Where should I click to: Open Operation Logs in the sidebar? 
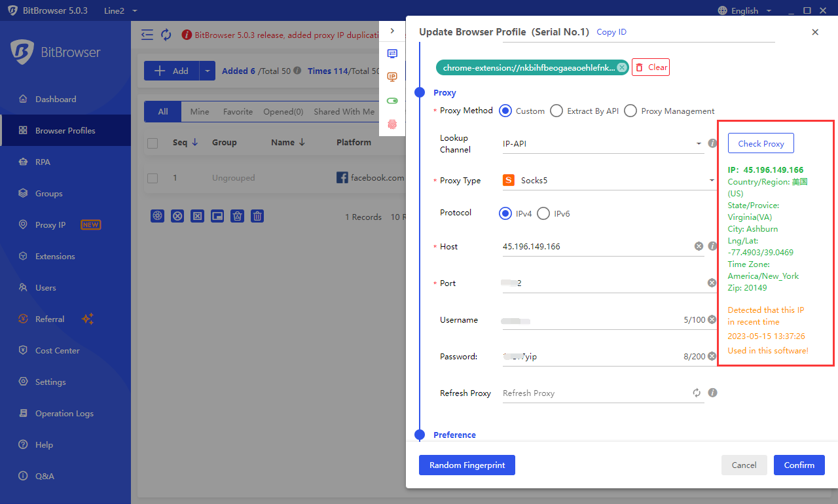pos(65,413)
